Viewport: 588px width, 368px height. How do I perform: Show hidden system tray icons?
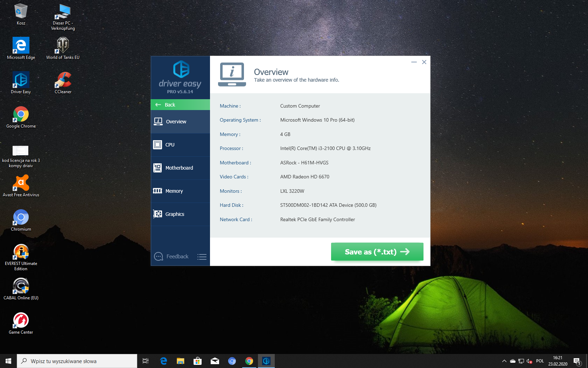point(504,361)
